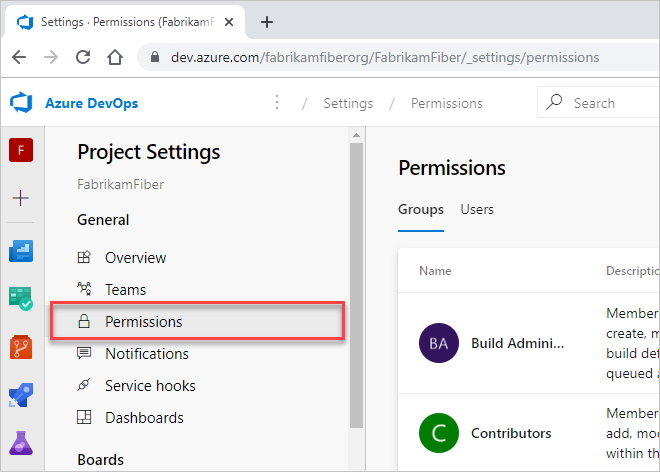Click the General section heading
The image size is (660, 472).
[103, 219]
